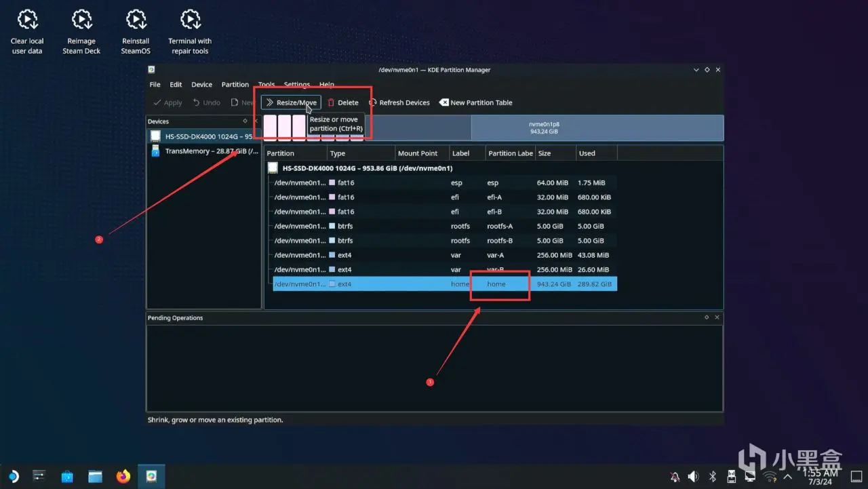Open System Settings from the taskbar
This screenshot has height=489, width=868.
pyautogui.click(x=39, y=476)
